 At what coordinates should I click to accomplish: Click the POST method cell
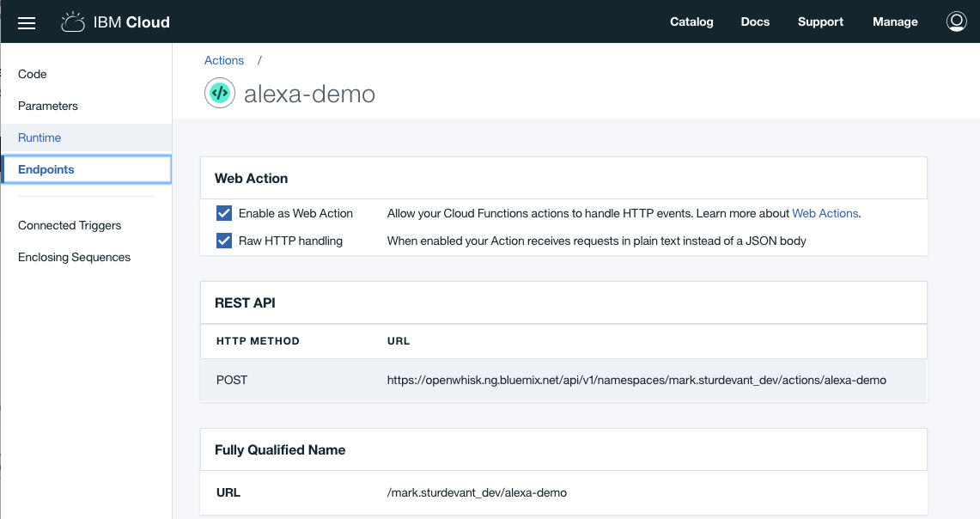[232, 380]
